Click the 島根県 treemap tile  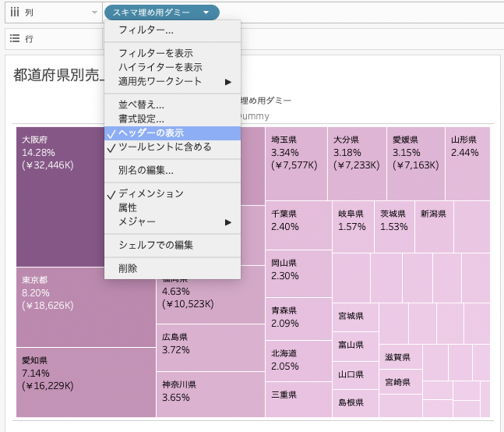355,404
